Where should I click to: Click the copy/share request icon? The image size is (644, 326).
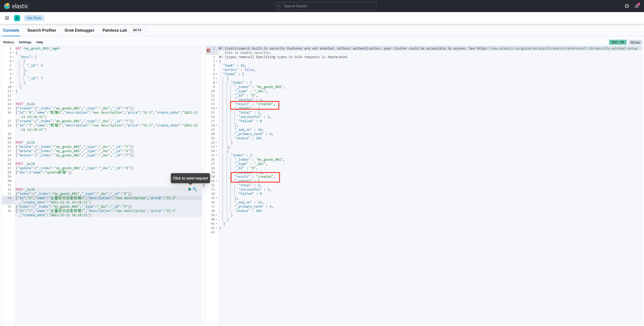pos(195,189)
